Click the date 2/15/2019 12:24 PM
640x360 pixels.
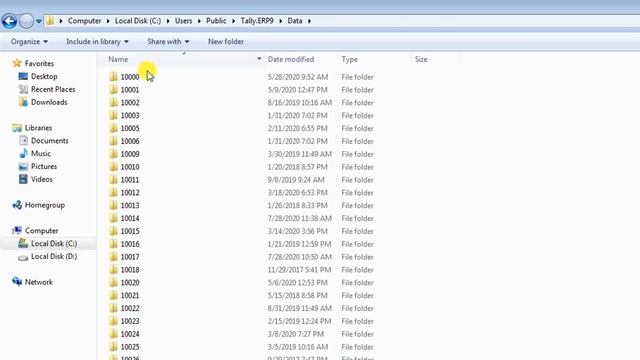299,321
